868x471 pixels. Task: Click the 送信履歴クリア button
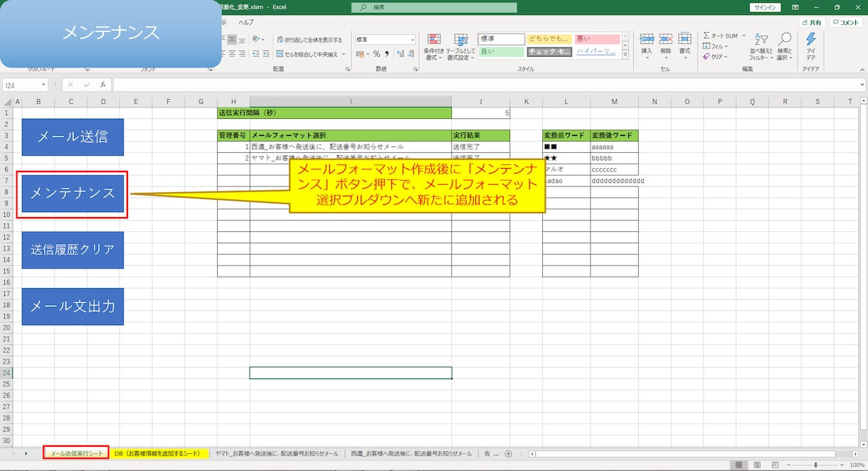(x=73, y=250)
